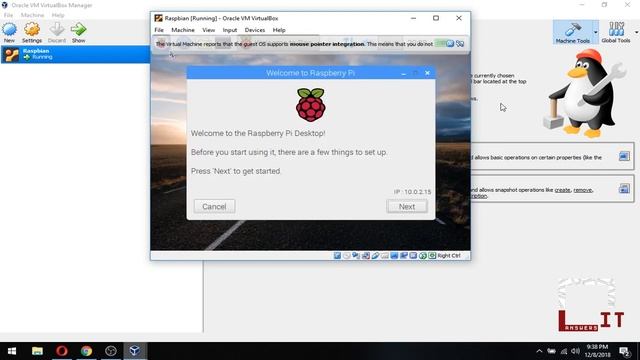Screen dimensions: 640x360
Task: Click optical drive icon in VM status bar
Action: [347, 256]
